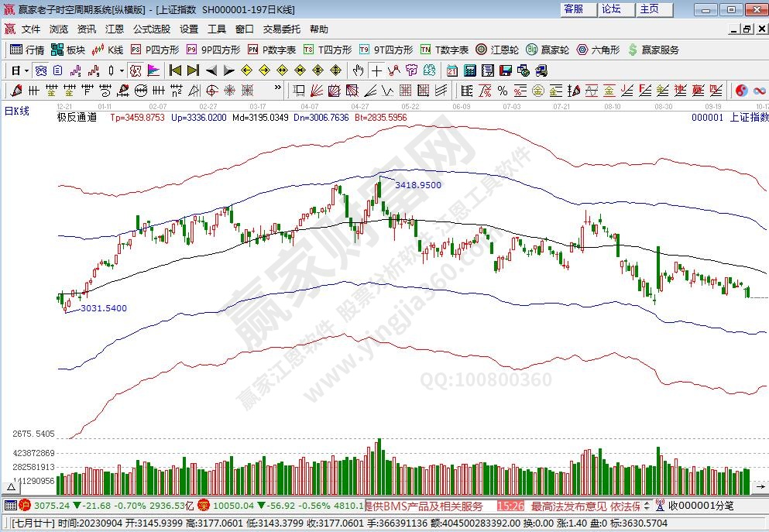This screenshot has width=769, height=532.
Task: Select the hand pan tool
Action: coord(357,70)
